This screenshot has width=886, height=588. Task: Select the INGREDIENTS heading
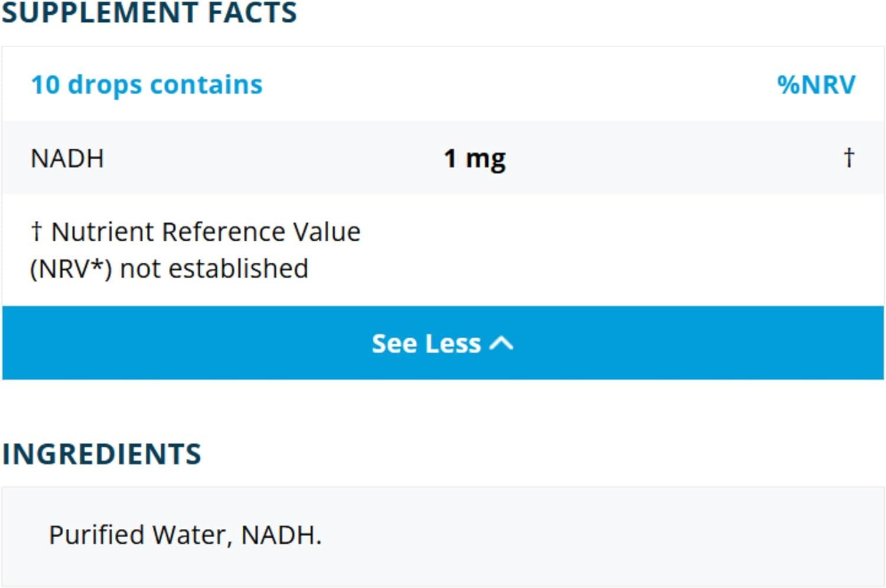click(x=102, y=453)
